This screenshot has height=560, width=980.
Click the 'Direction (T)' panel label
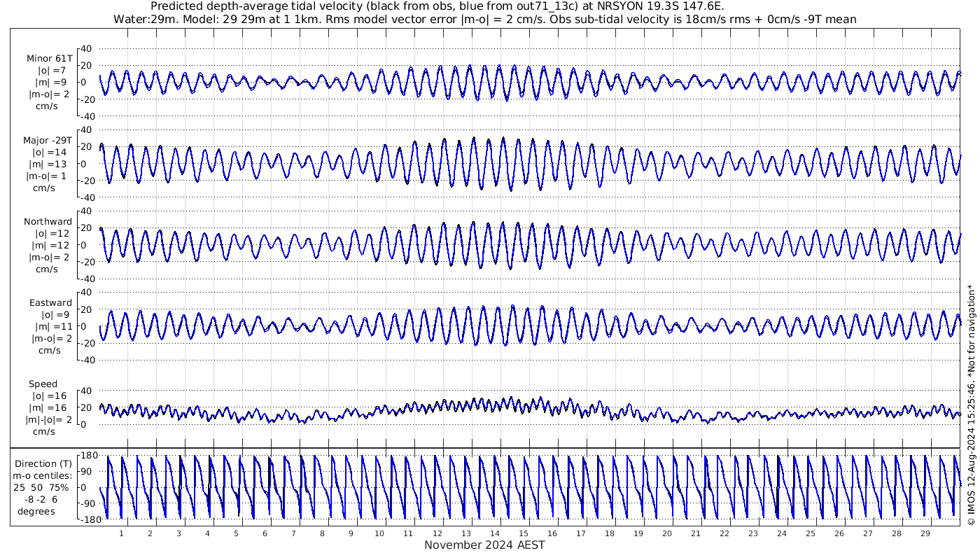(43, 463)
